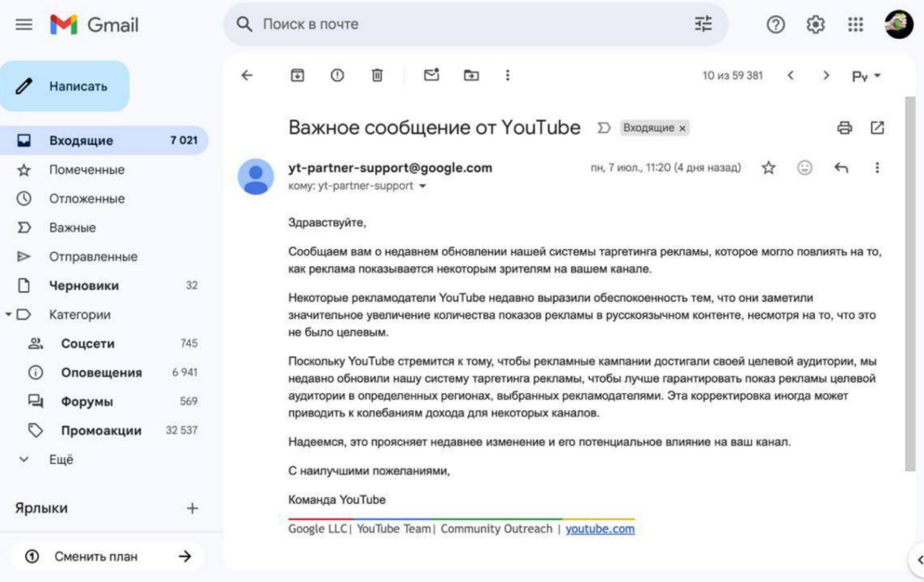Reply to the sender

pyautogui.click(x=841, y=168)
